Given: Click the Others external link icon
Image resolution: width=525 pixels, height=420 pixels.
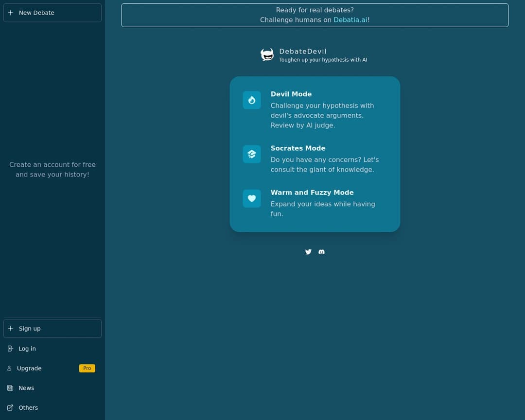Looking at the screenshot, I should pos(10,408).
